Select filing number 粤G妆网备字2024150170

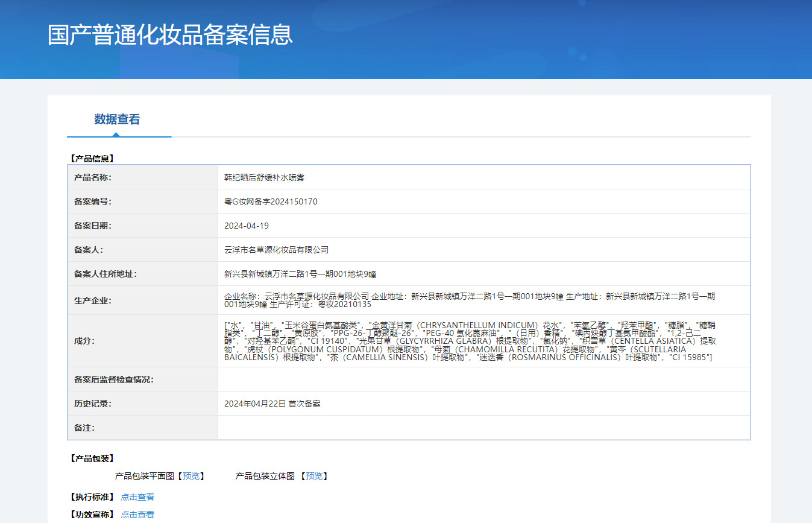pyautogui.click(x=271, y=201)
